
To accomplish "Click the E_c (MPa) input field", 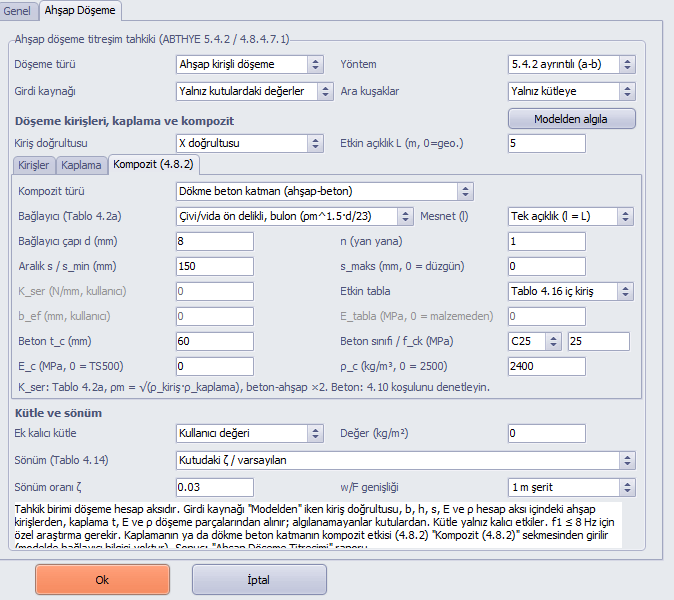I will click(214, 366).
